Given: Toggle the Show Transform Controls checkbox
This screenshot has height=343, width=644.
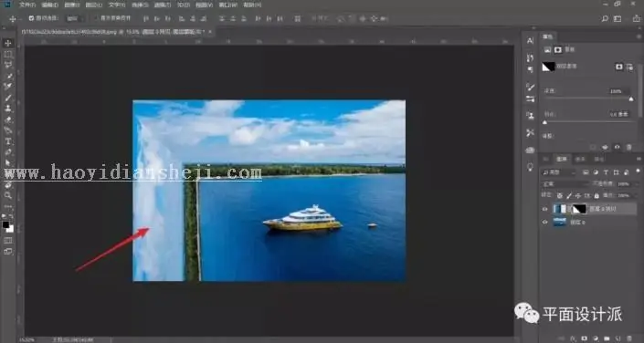Looking at the screenshot, I should [x=96, y=18].
